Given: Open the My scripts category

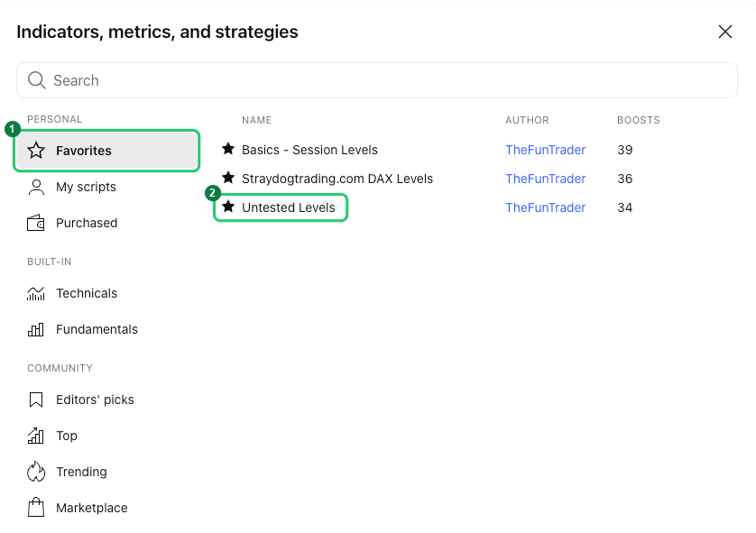Looking at the screenshot, I should tap(106, 187).
